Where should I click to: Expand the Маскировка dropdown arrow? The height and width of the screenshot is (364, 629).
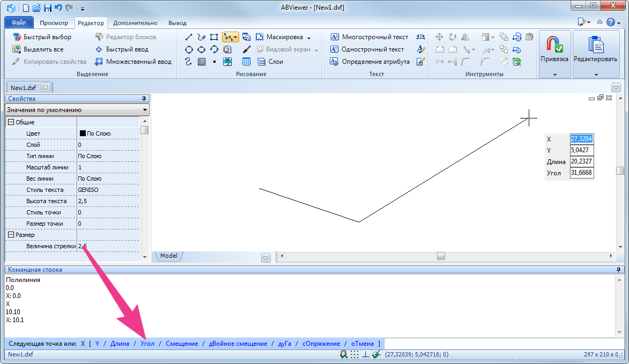[x=309, y=38]
